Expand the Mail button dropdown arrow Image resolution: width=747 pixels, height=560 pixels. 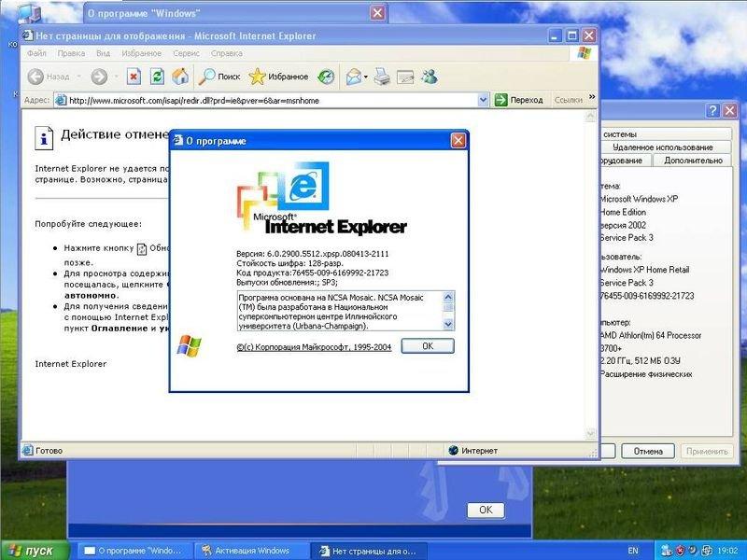pyautogui.click(x=366, y=77)
